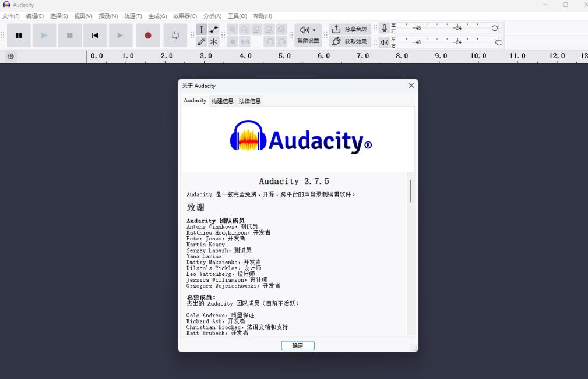Click the 确定 OK button

pos(298,346)
